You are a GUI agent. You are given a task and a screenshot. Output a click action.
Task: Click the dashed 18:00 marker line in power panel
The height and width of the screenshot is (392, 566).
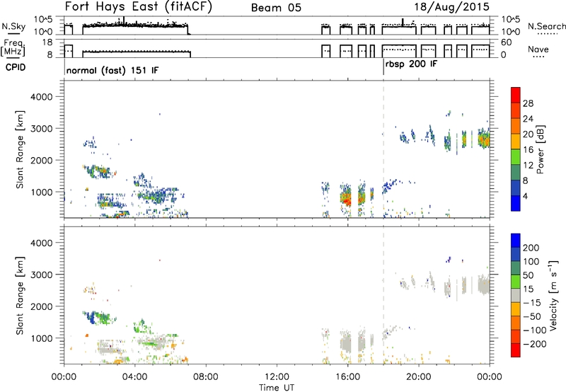click(383, 149)
